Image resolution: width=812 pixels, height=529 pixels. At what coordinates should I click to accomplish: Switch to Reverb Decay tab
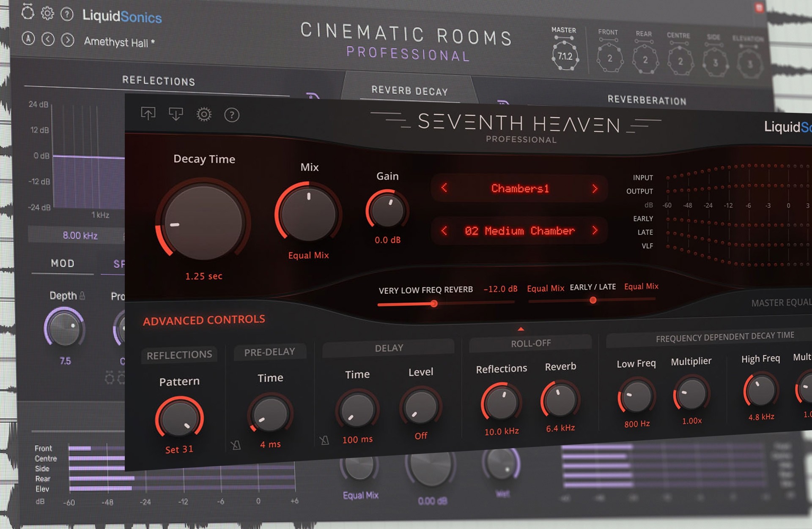click(409, 91)
